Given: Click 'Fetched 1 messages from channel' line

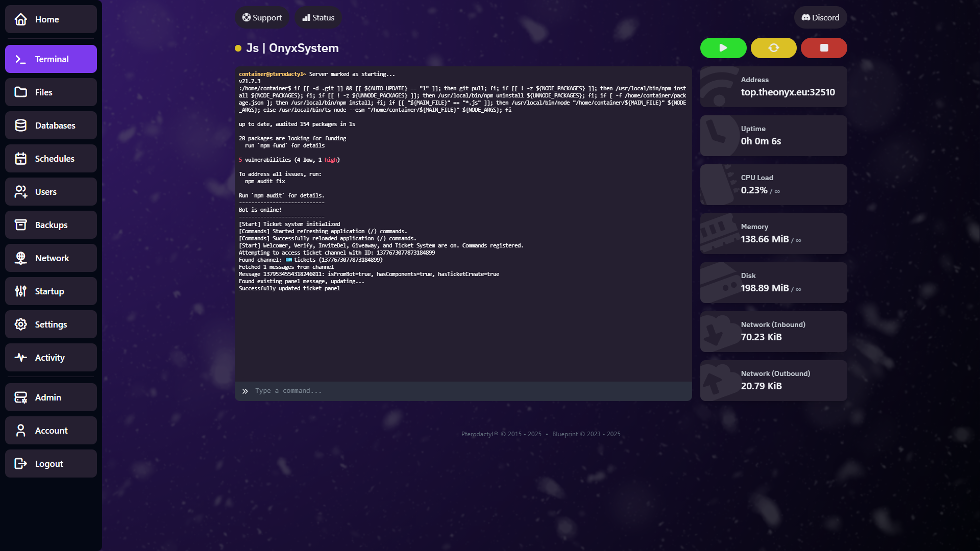Looking at the screenshot, I should coord(286,267).
